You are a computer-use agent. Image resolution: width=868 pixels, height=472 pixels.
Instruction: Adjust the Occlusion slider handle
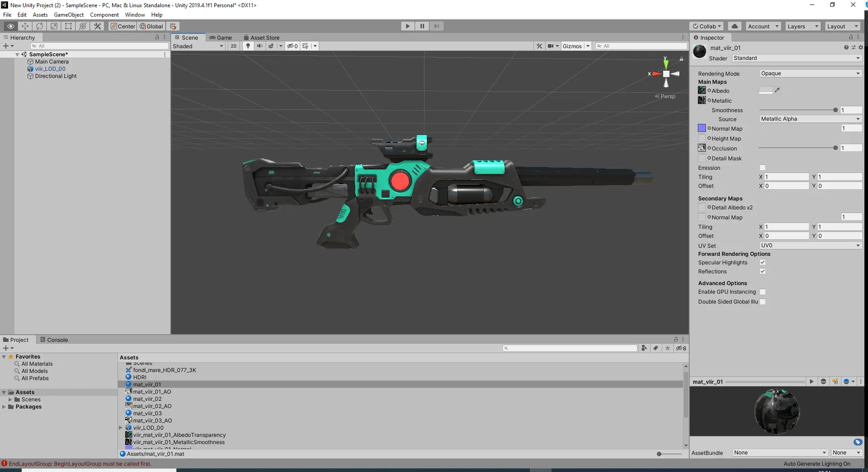point(836,148)
